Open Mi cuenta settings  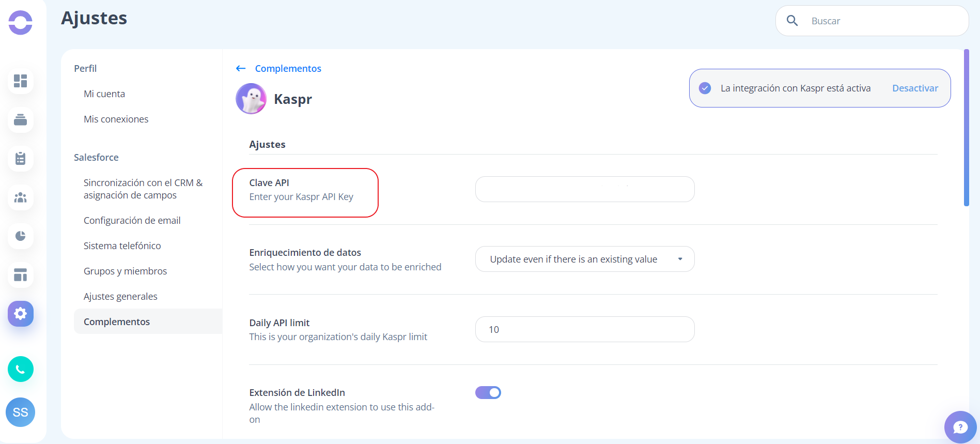[104, 94]
